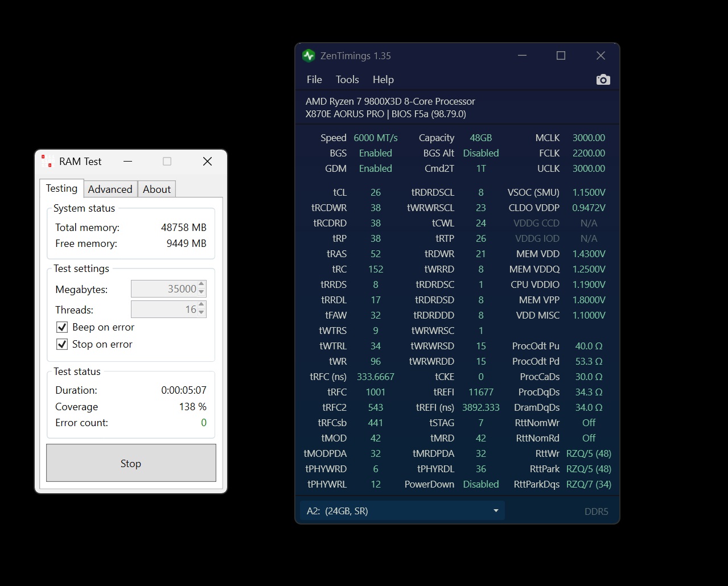The height and width of the screenshot is (586, 728).
Task: Open the Tools menu in ZenTimings
Action: point(347,80)
